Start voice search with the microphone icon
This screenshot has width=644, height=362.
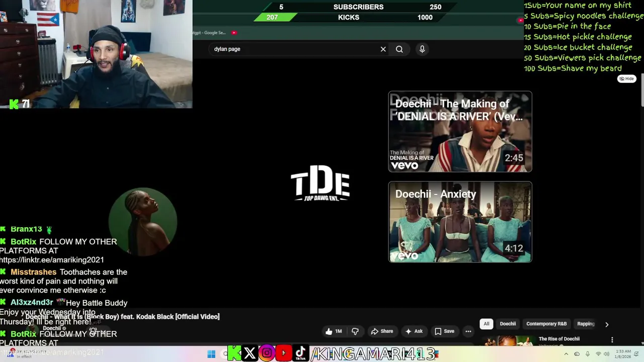422,49
